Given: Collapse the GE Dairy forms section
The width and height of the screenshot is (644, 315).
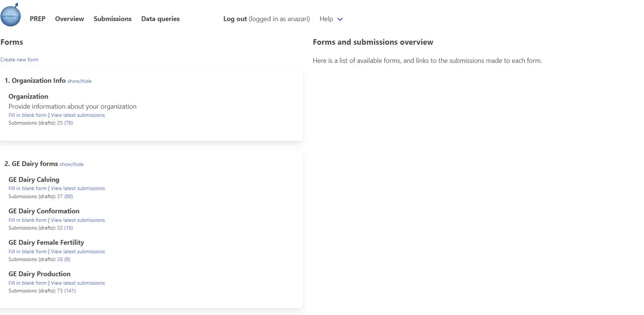Looking at the screenshot, I should 71,164.
